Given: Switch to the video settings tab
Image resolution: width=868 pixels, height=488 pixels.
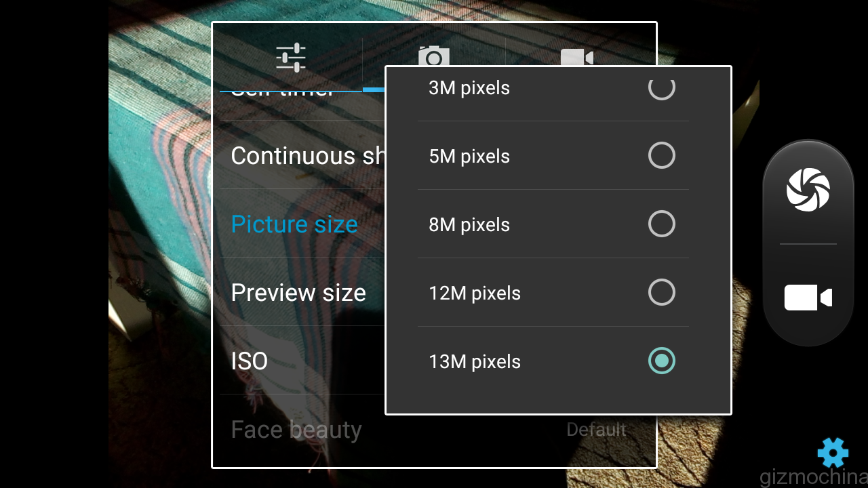Looking at the screenshot, I should pos(576,56).
